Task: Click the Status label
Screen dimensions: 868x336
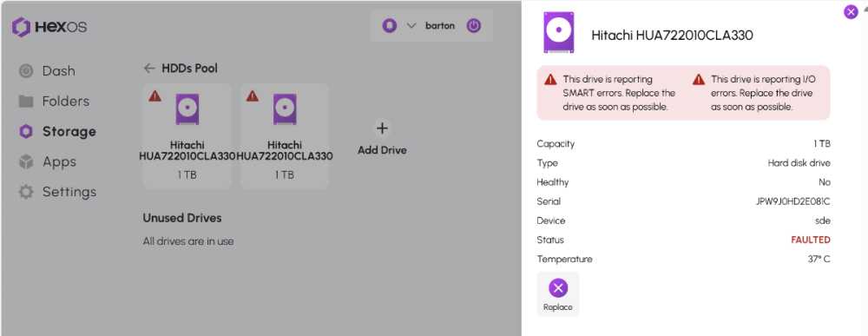Action: [x=550, y=240]
